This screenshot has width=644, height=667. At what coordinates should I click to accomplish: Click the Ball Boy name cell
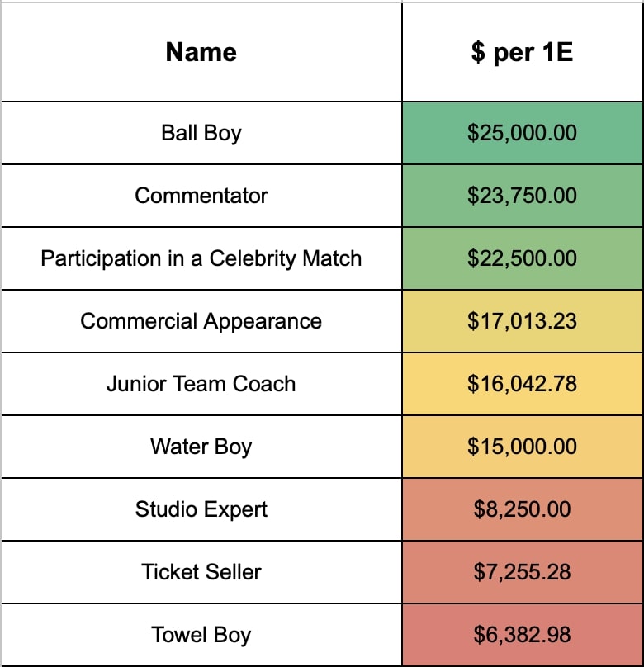(201, 133)
